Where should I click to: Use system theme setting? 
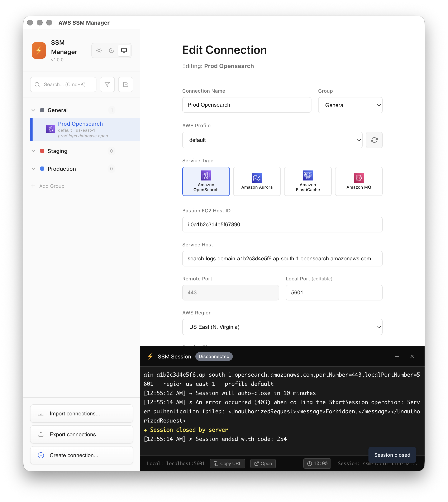pos(124,50)
